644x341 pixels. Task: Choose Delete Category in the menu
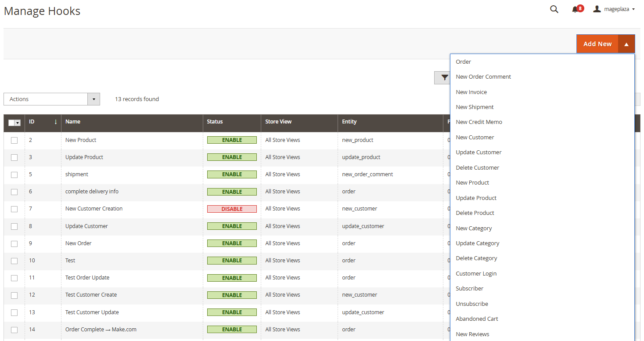[x=476, y=258]
